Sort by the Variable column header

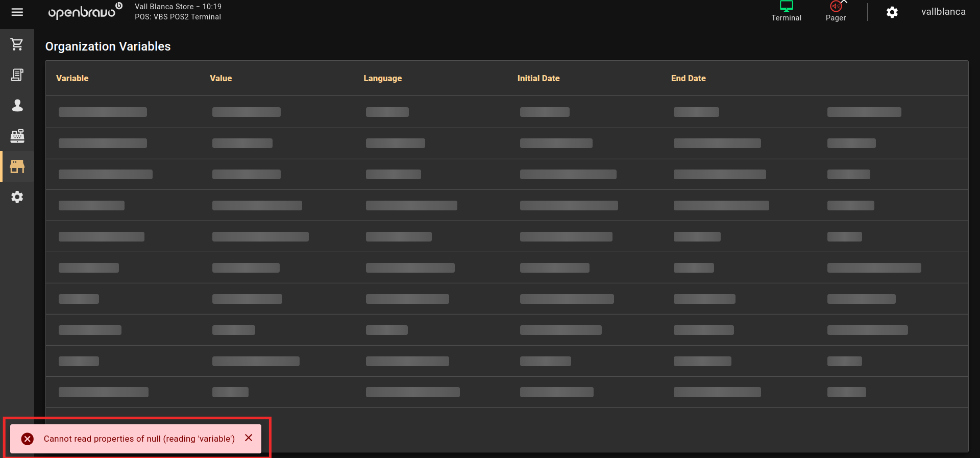72,78
